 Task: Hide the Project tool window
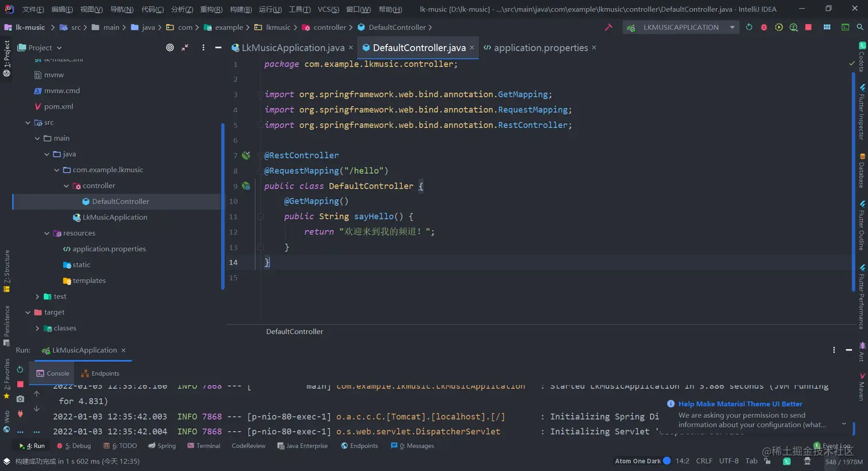[218, 48]
